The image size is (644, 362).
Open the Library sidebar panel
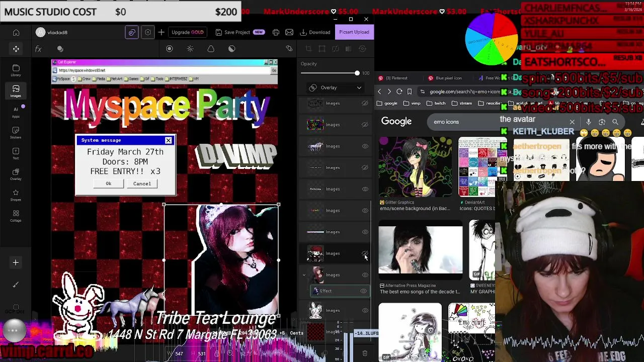pyautogui.click(x=16, y=70)
